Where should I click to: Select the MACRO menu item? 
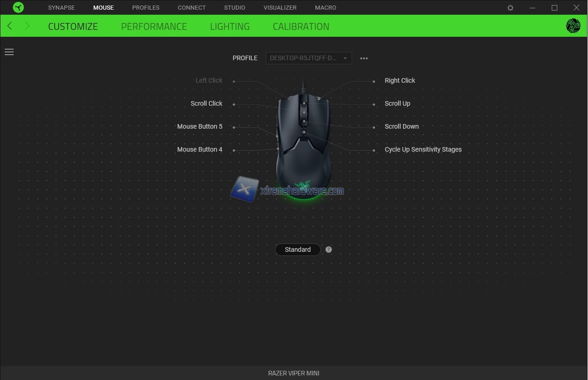tap(325, 8)
